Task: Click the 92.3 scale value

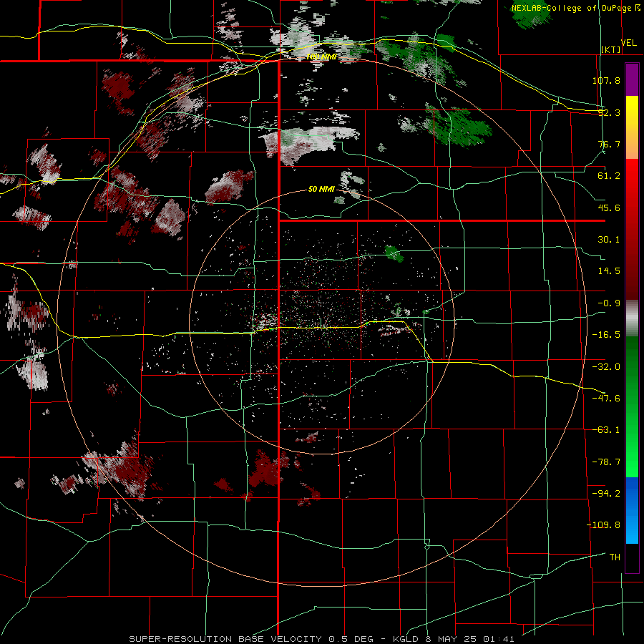Action: tap(609, 112)
